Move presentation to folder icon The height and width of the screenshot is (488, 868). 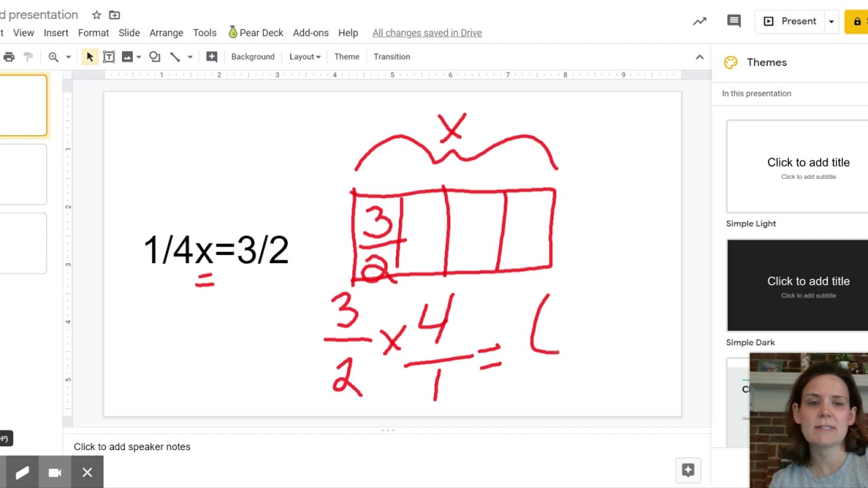[115, 15]
